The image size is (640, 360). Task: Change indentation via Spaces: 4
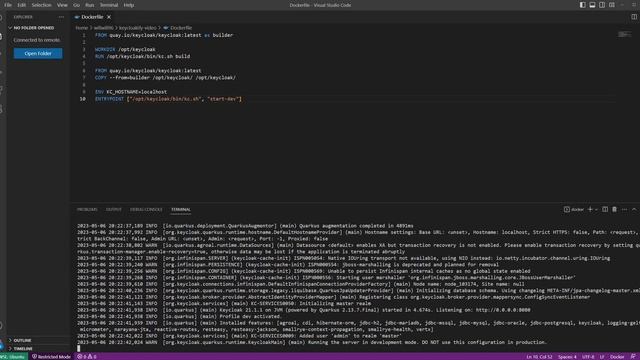tap(567, 357)
